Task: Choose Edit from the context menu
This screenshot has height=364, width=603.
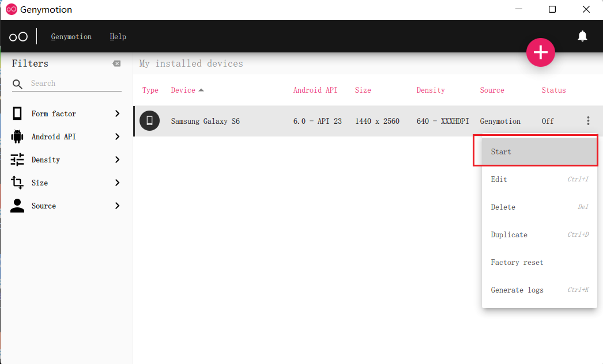Action: coord(540,179)
